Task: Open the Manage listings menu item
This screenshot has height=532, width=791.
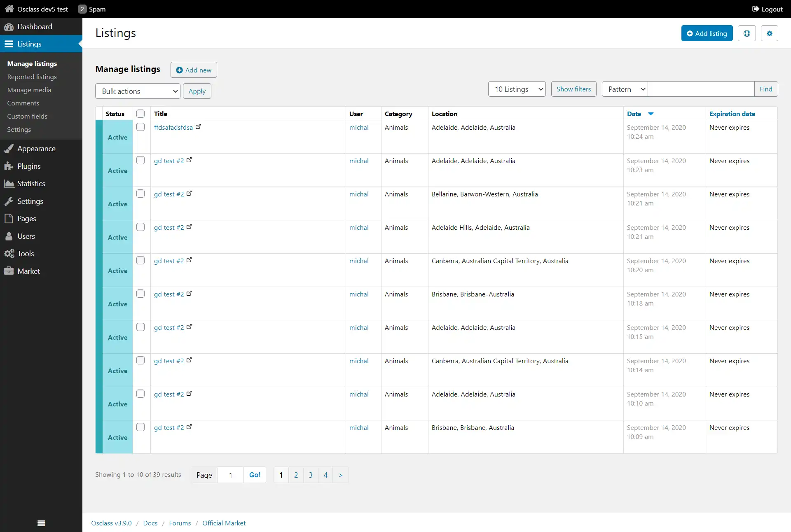Action: (x=32, y=63)
